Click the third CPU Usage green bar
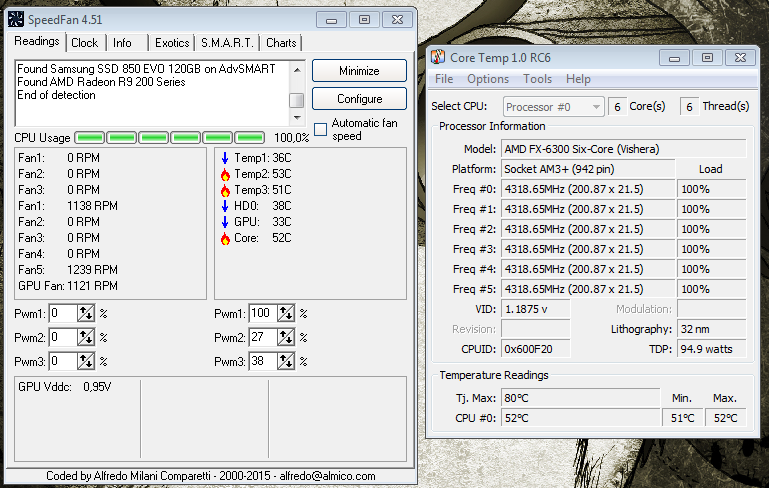Image resolution: width=769 pixels, height=488 pixels. pyautogui.click(x=154, y=137)
